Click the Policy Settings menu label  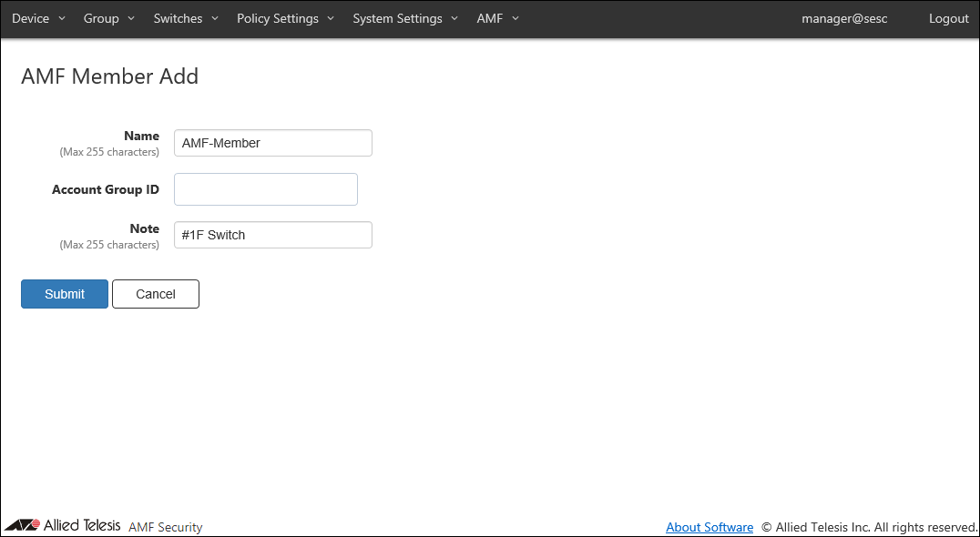pyautogui.click(x=278, y=18)
